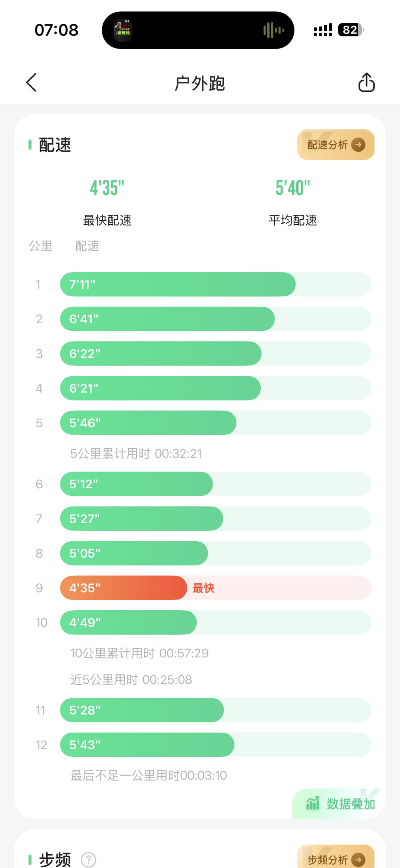Tap the battery indicator in status bar
Viewport: 400px width, 868px height.
coord(350,30)
